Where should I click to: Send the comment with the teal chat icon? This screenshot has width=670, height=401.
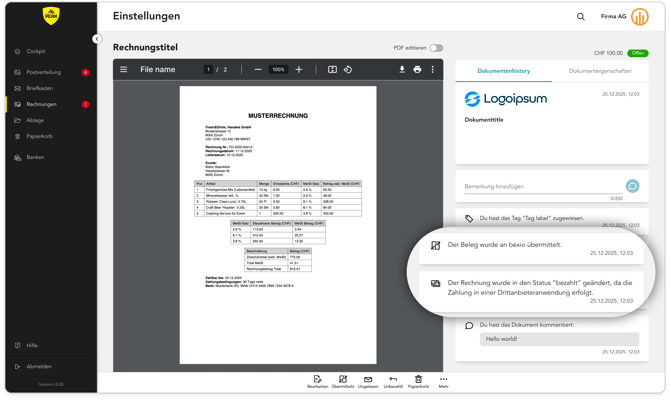click(x=632, y=187)
